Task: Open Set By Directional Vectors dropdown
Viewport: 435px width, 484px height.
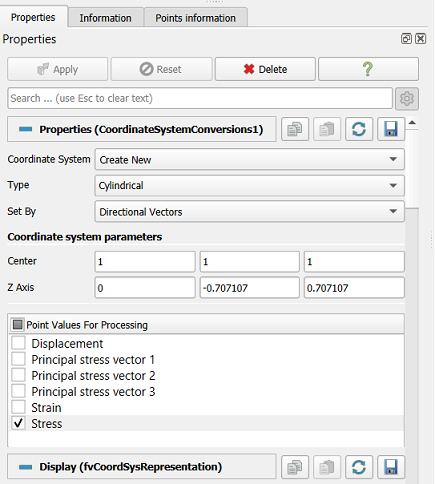Action: (249, 212)
